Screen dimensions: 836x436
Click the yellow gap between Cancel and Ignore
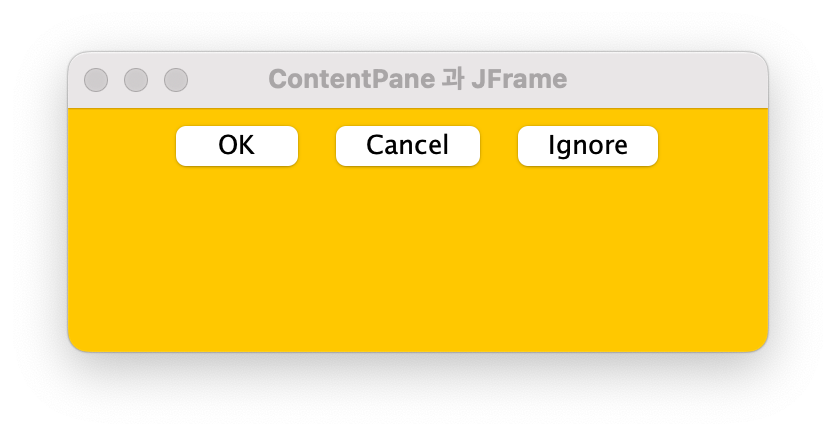pyautogui.click(x=499, y=146)
